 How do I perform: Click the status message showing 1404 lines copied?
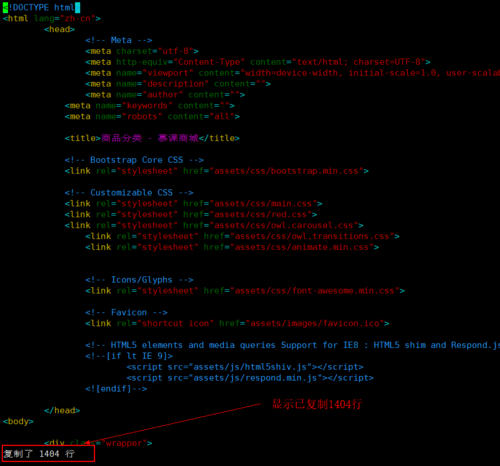pyautogui.click(x=39, y=454)
